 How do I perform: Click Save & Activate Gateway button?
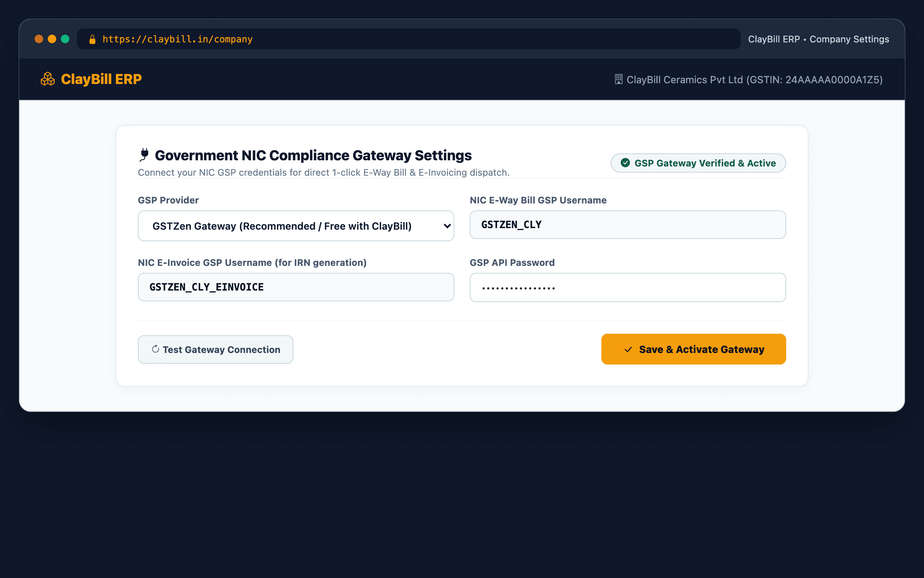click(x=693, y=349)
